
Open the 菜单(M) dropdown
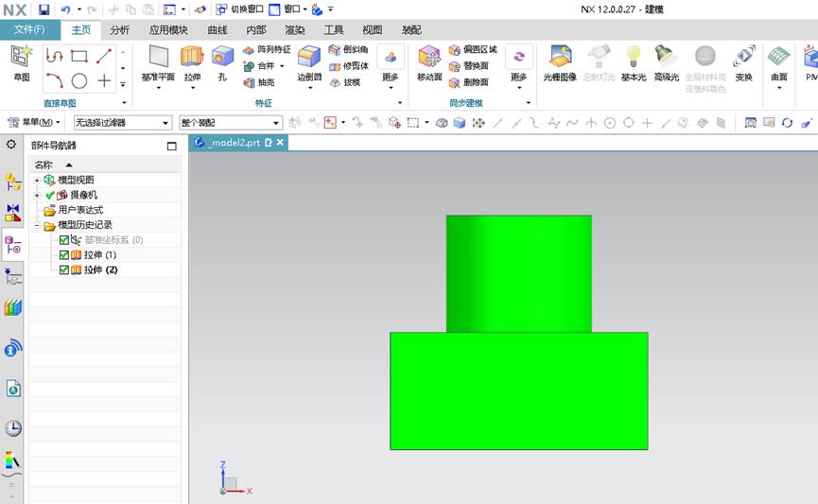click(34, 122)
